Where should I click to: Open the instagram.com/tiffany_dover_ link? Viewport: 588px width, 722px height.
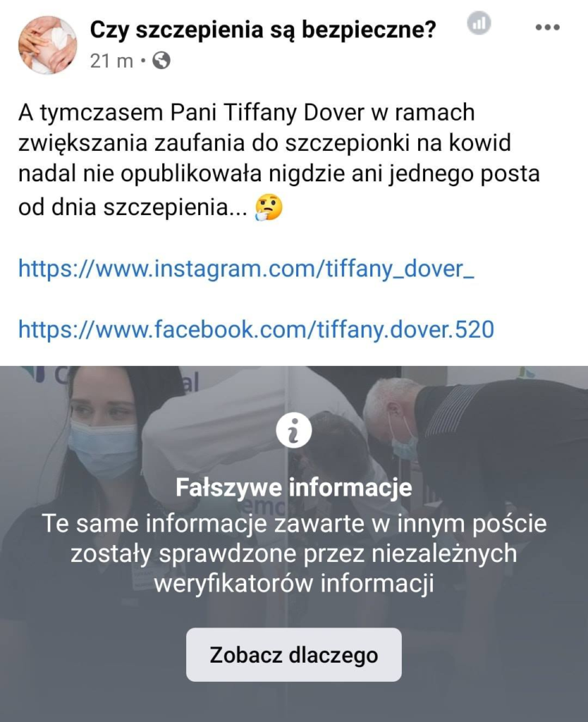pos(246,269)
